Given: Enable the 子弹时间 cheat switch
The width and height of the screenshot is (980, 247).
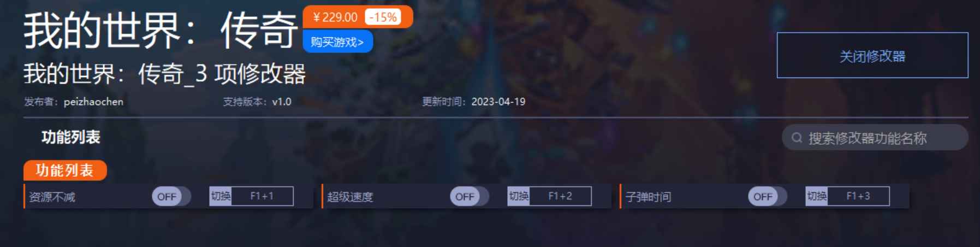Looking at the screenshot, I should [x=767, y=196].
